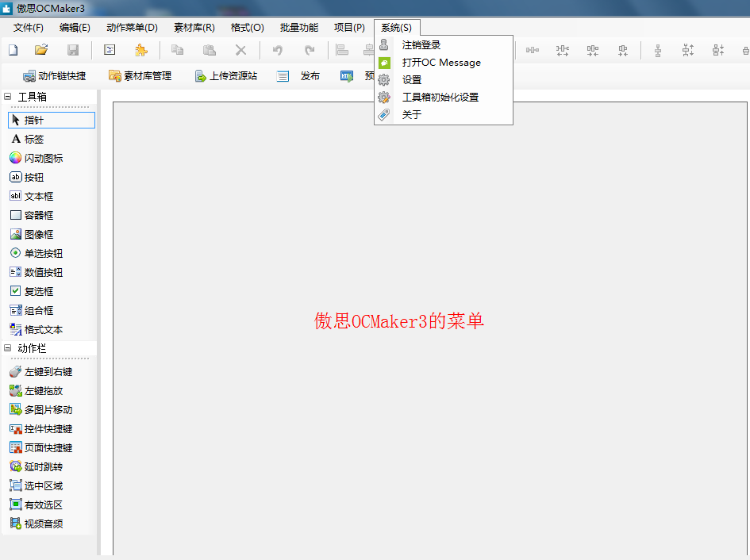The height and width of the screenshot is (560, 750).
Task: Click the align left edges toolbar icon
Action: 342,50
